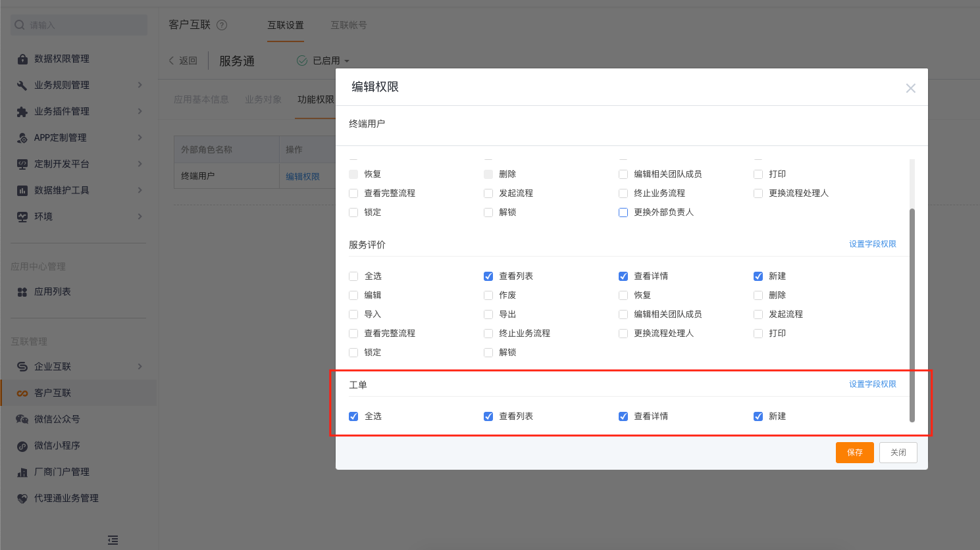Click the 应用列表 grid icon
The width and height of the screenshot is (980, 550).
22,291
